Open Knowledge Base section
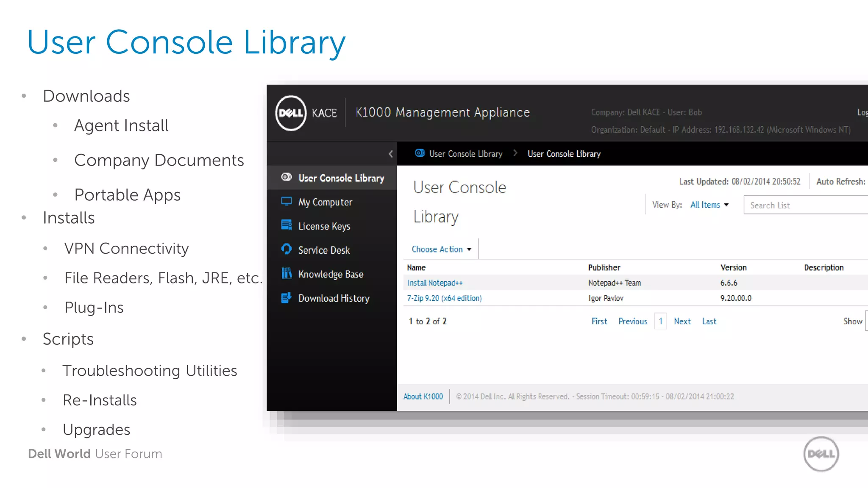The height and width of the screenshot is (488, 868). (x=332, y=274)
